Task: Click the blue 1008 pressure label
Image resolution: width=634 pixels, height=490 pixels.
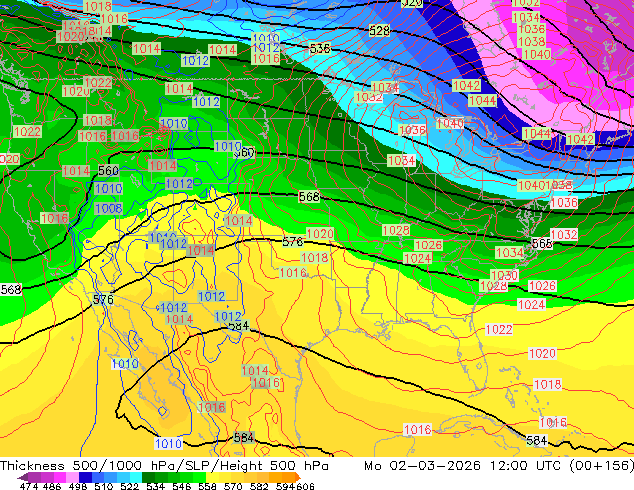Action: 108,208
